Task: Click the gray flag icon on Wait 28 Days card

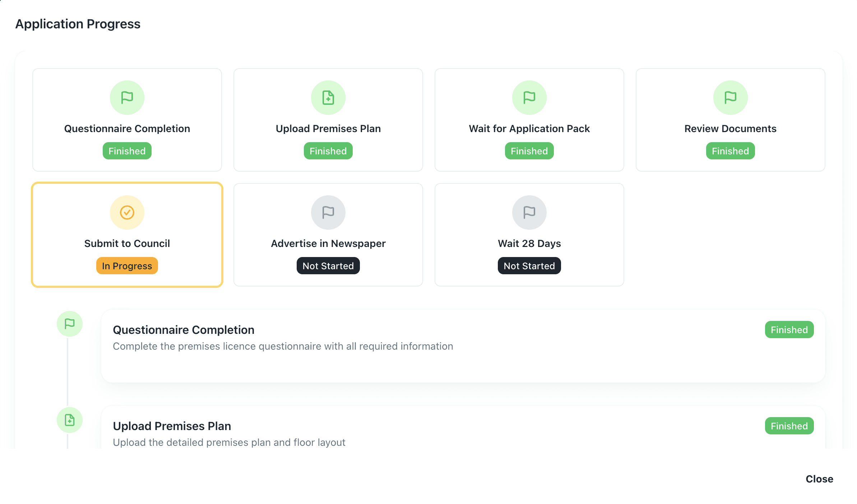Action: click(529, 212)
